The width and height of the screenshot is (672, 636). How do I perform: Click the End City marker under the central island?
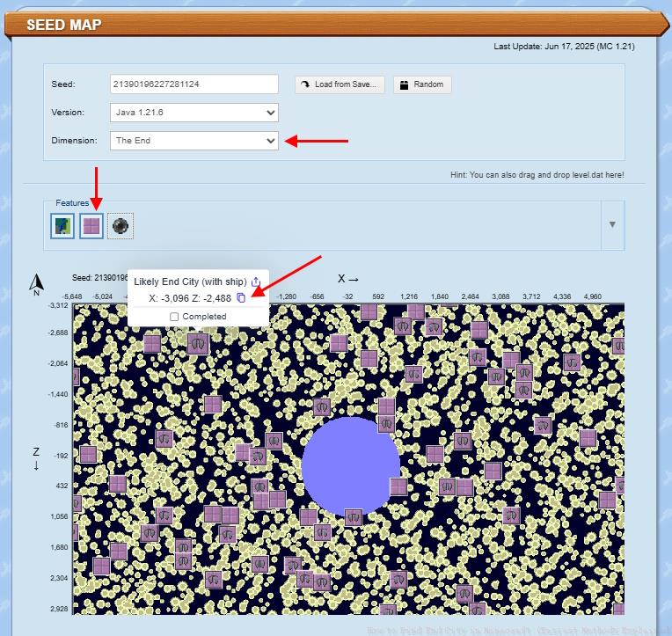353,517
